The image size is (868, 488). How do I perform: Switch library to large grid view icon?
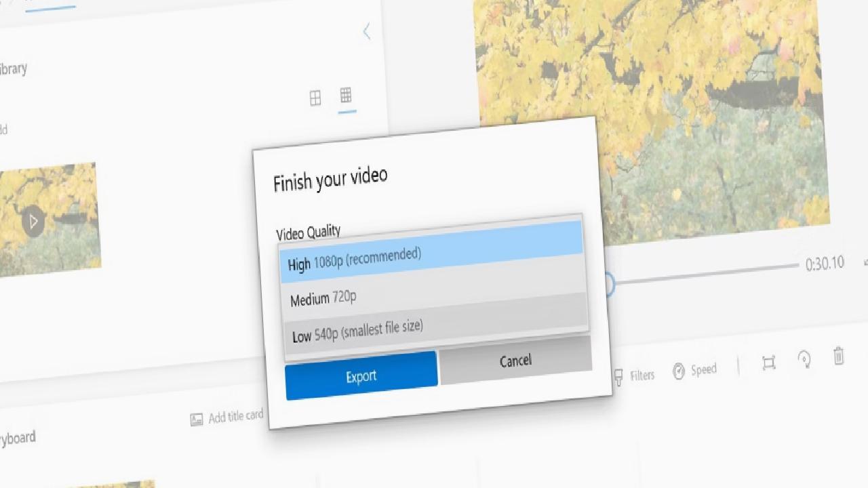pyautogui.click(x=315, y=98)
